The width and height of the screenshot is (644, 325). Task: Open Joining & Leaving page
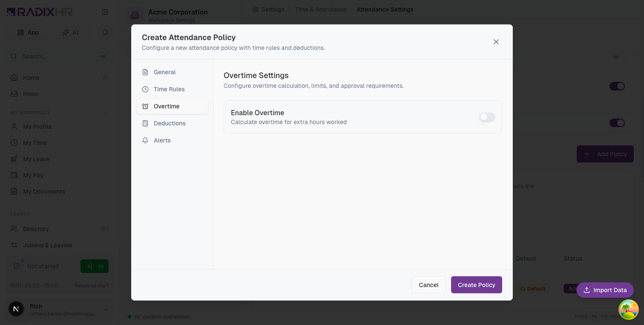point(60,245)
